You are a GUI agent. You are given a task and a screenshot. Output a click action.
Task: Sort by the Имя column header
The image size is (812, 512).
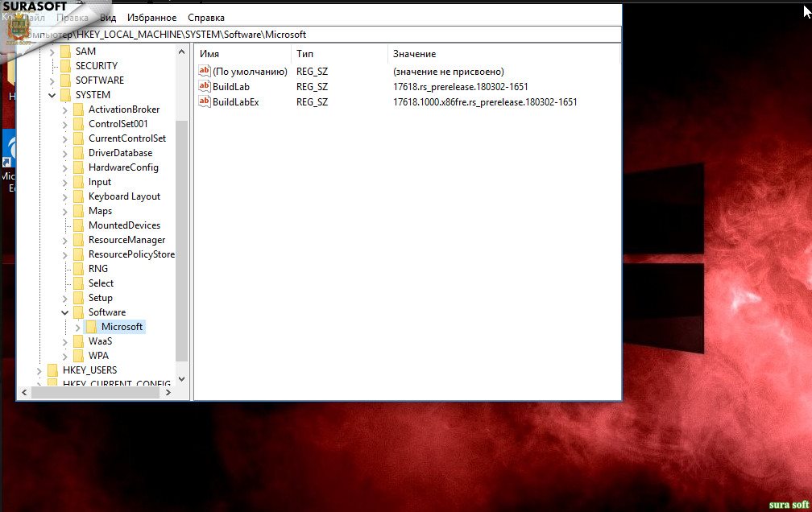242,54
